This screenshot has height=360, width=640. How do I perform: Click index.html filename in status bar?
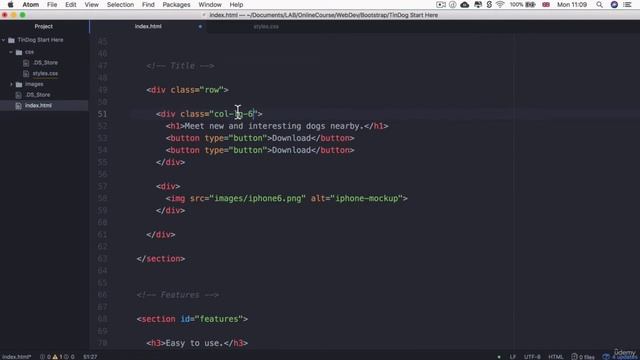point(17,357)
